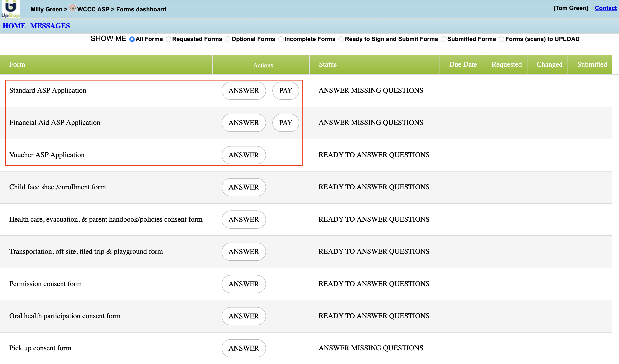Click PAY for Financial Aid ASP Application

click(x=285, y=123)
